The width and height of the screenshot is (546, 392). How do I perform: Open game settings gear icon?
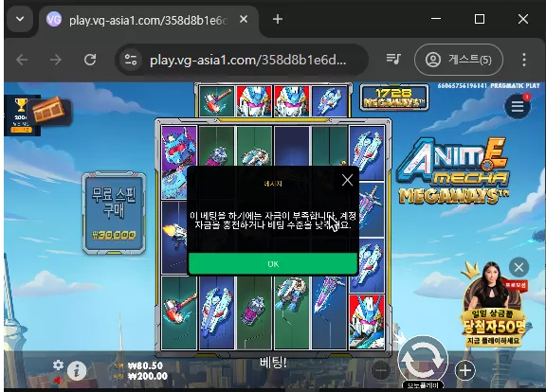pyautogui.click(x=58, y=365)
